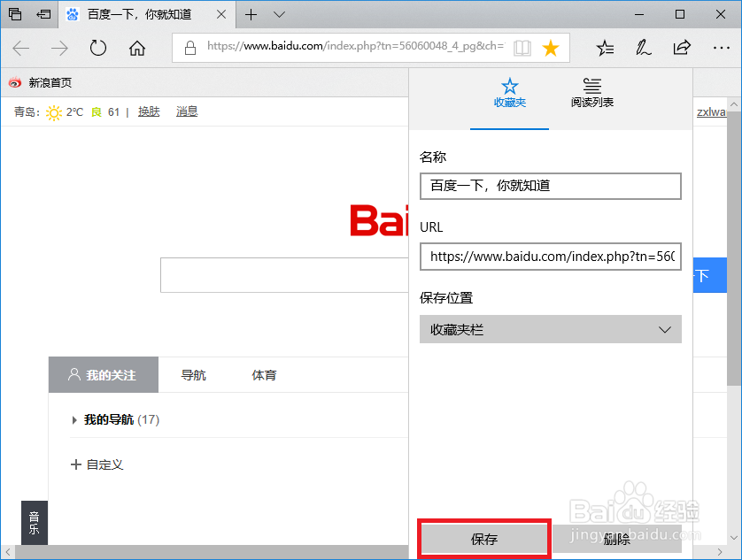
Task: Click the 自定义 plus link
Action: (x=97, y=464)
